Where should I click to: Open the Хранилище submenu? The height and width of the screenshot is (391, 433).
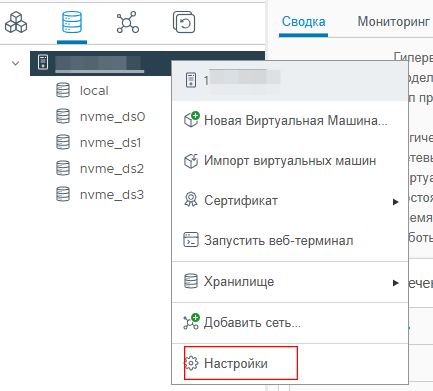[290, 282]
